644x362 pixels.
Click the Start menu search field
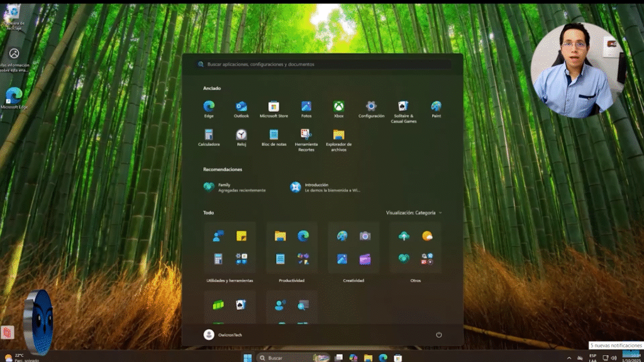(322, 64)
